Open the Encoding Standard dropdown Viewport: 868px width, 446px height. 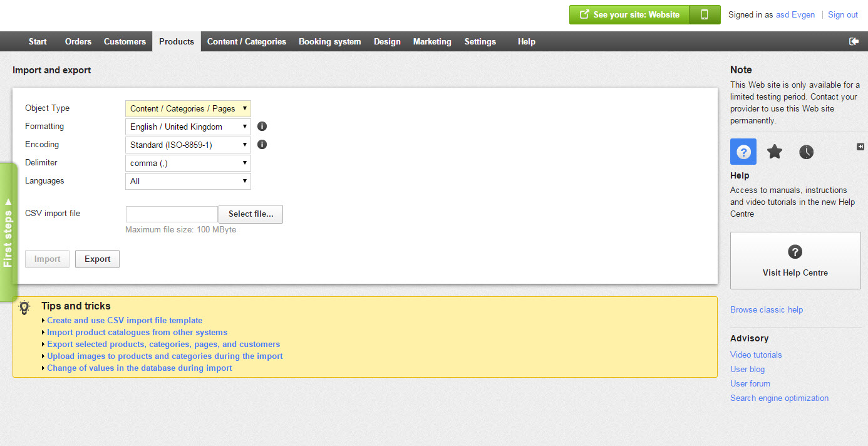(188, 145)
